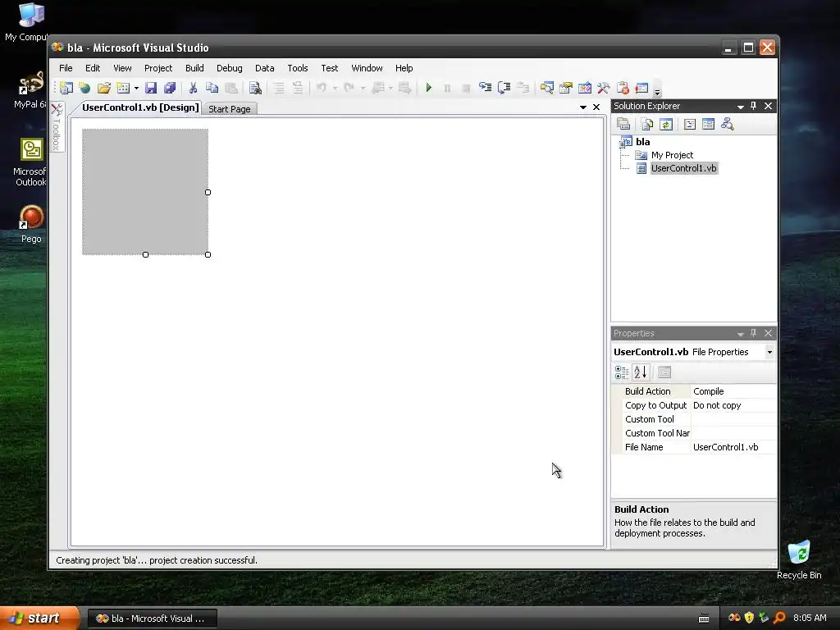The height and width of the screenshot is (630, 840).
Task: Toggle Auto Hide pin on Properties panel
Action: click(753, 333)
